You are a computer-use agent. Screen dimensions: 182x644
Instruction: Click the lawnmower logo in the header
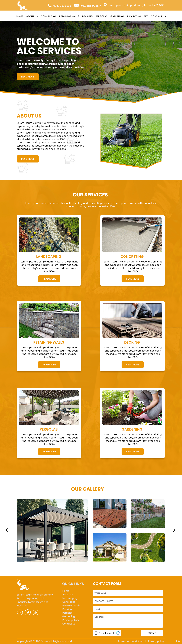(22, 5)
